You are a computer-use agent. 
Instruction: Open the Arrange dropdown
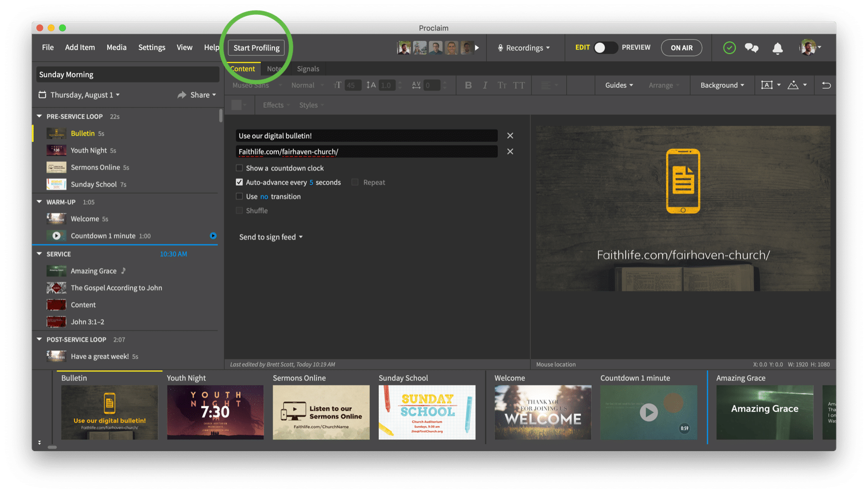[x=664, y=85]
